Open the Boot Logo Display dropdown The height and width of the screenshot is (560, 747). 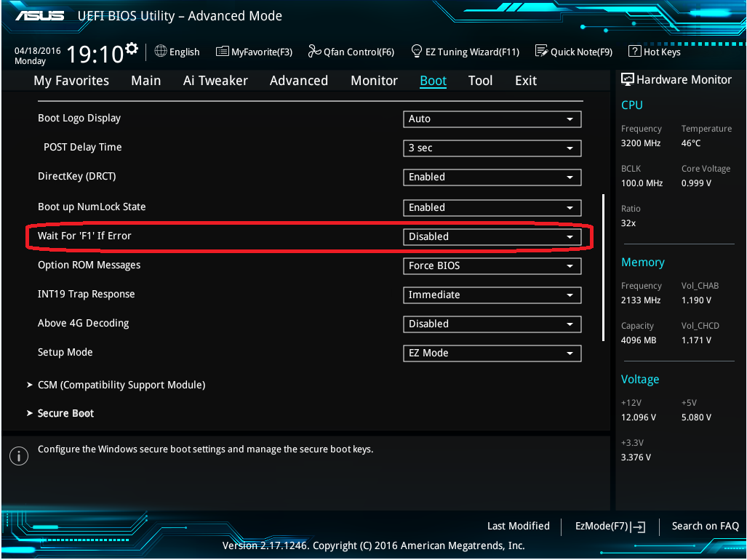point(492,119)
